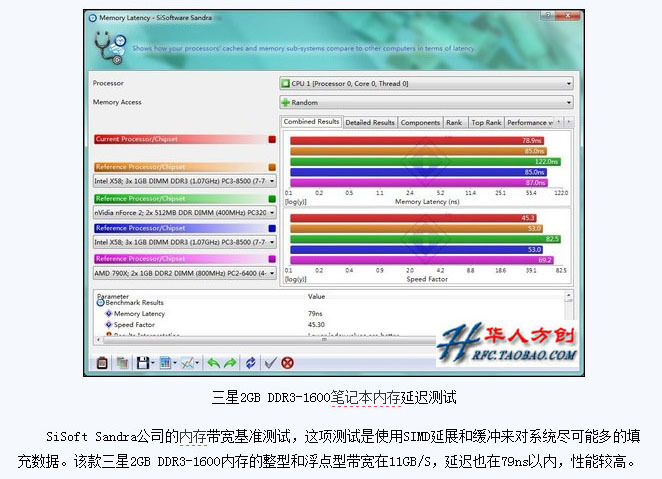Click the red 45.3 speed factor bar

point(413,218)
